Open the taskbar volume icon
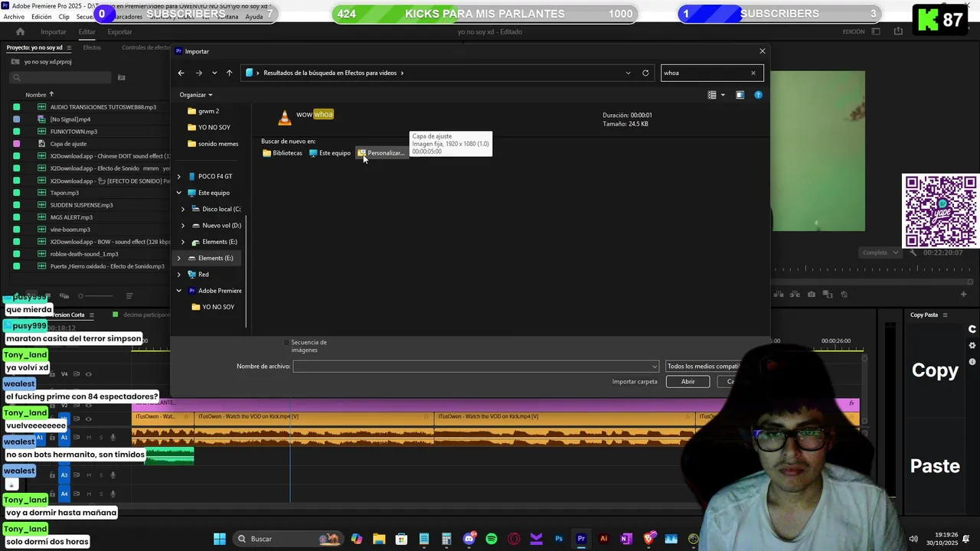Screen dimensions: 980x551 click(x=913, y=539)
